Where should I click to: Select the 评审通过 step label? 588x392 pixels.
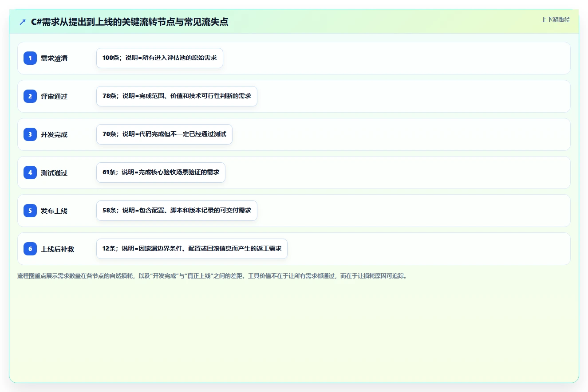54,96
